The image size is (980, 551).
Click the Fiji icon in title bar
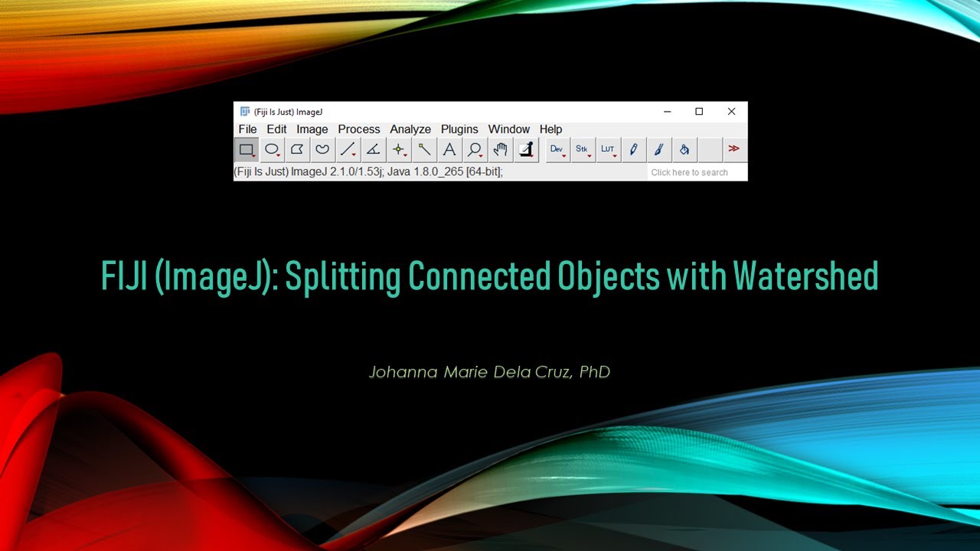tap(245, 112)
